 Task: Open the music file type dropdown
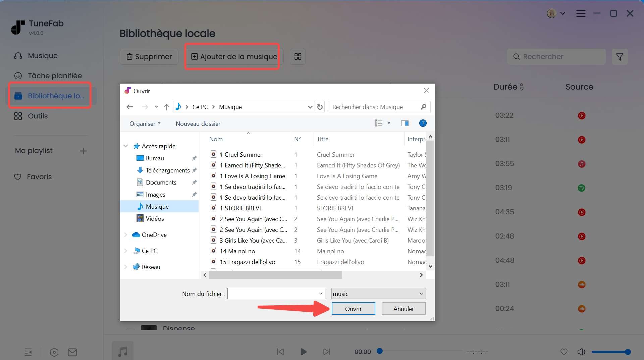(378, 294)
